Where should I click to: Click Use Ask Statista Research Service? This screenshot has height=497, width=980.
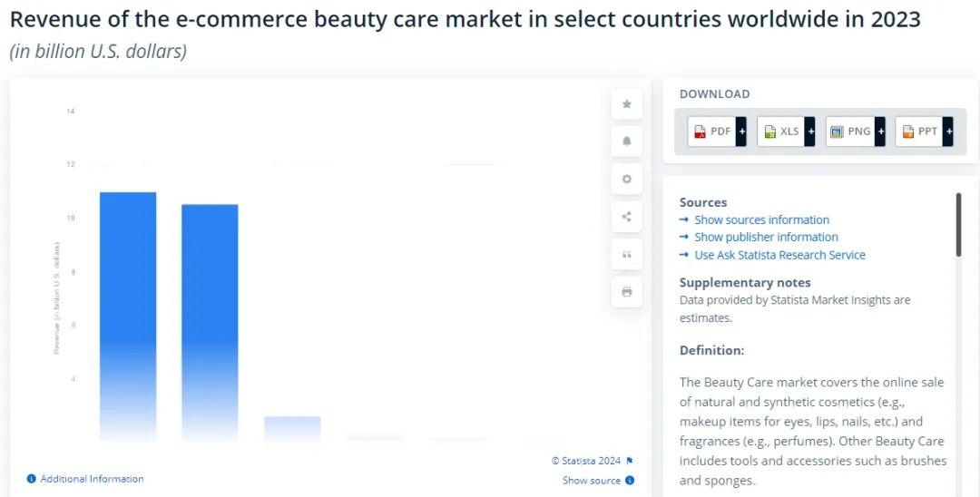779,255
